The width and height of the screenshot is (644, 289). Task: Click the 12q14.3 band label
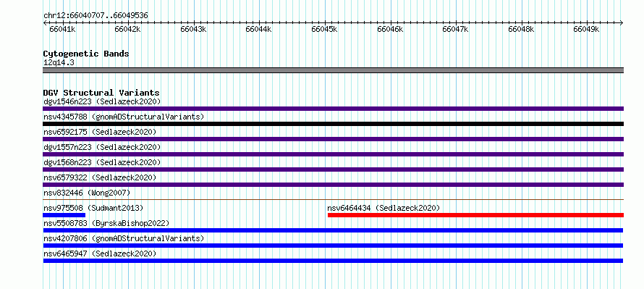click(59, 63)
